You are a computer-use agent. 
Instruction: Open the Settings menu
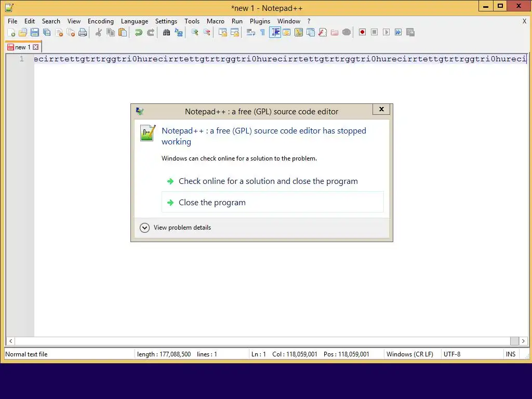(166, 21)
